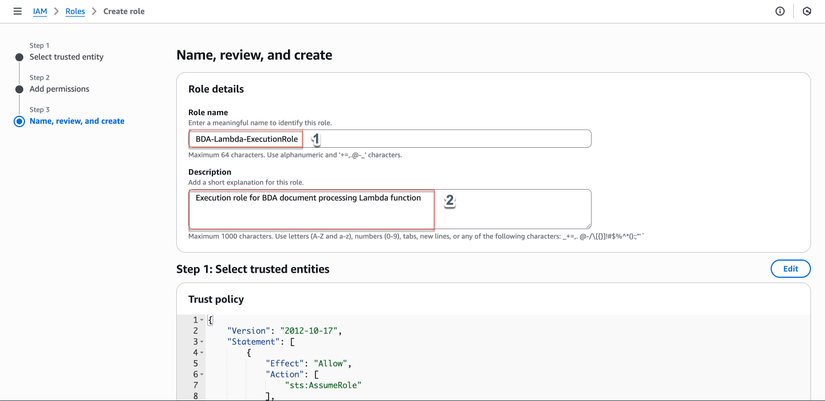Fold the object block at line 4
The image size is (825, 401).
[x=202, y=353]
